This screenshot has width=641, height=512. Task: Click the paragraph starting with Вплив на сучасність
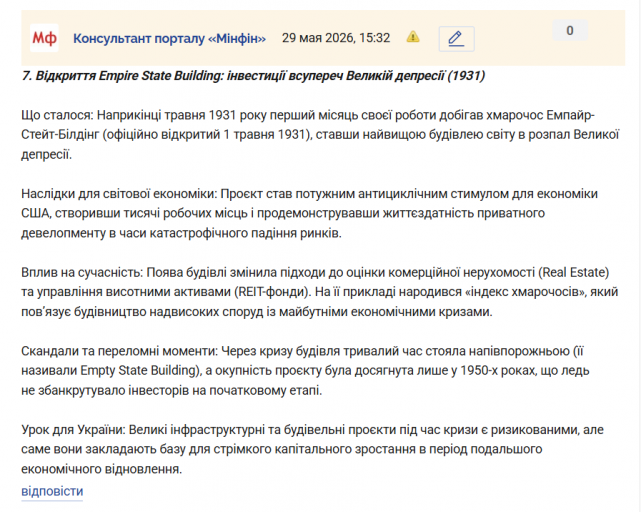pos(319,292)
